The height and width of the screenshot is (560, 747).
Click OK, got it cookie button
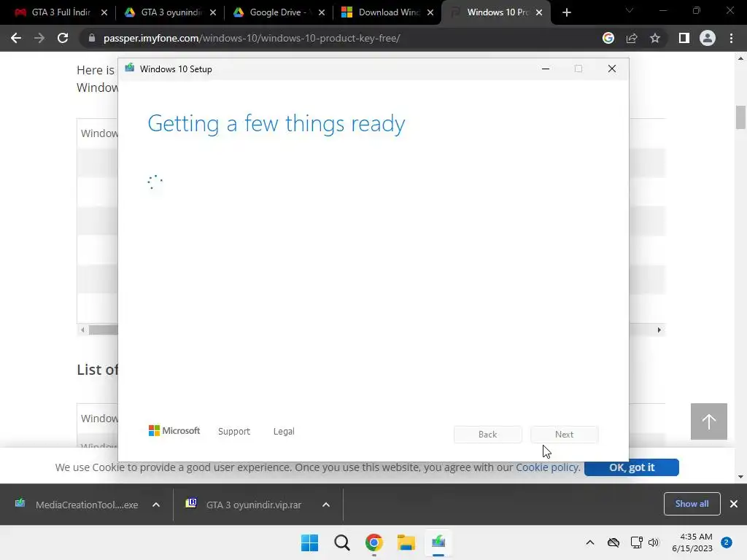point(631,467)
